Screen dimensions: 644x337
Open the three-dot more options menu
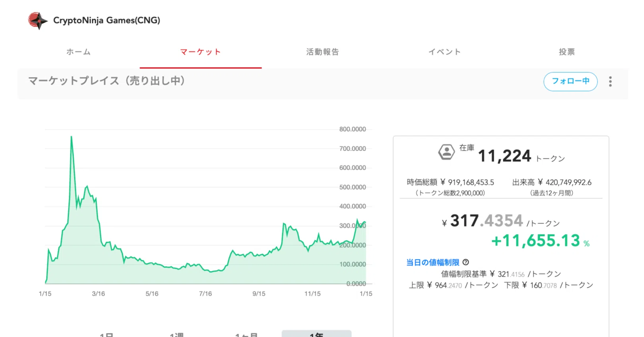[610, 81]
